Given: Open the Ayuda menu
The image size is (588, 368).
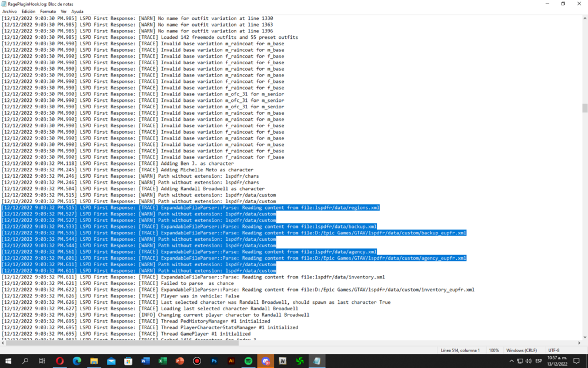Looking at the screenshot, I should coord(77,12).
